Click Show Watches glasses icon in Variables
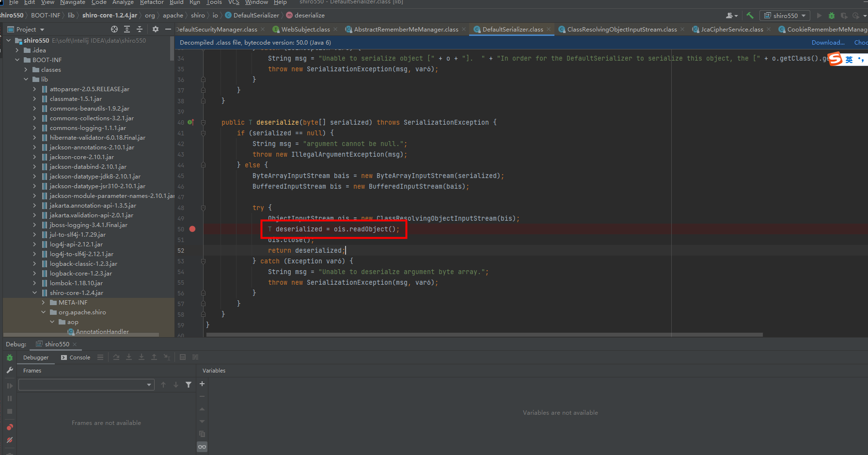 coord(202,447)
